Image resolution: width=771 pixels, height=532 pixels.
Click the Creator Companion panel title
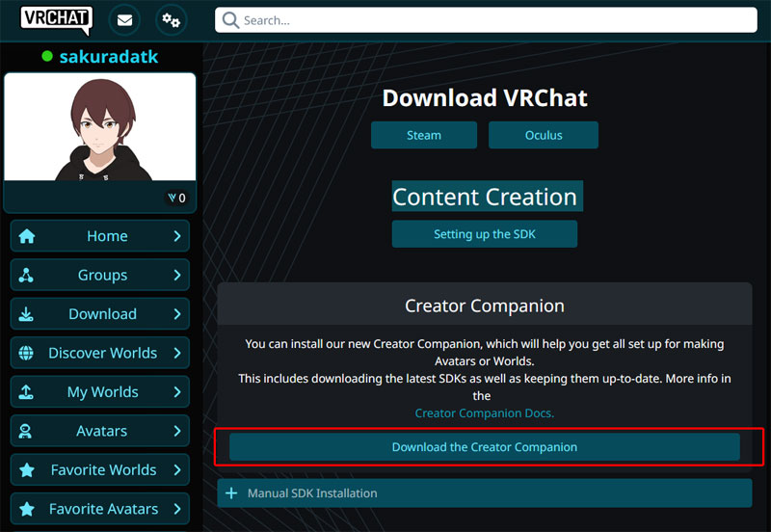(485, 306)
